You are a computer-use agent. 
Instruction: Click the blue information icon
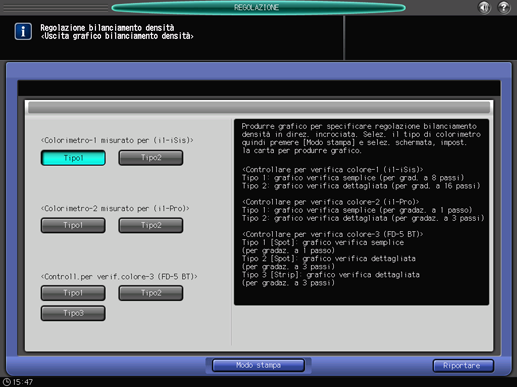click(23, 31)
